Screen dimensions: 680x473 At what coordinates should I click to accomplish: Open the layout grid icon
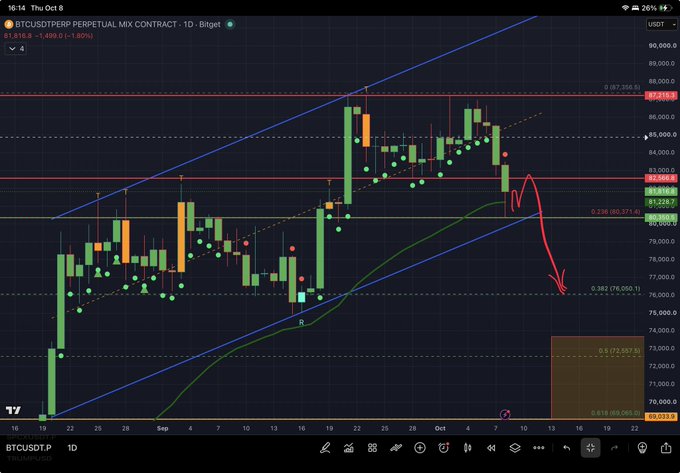point(373,448)
